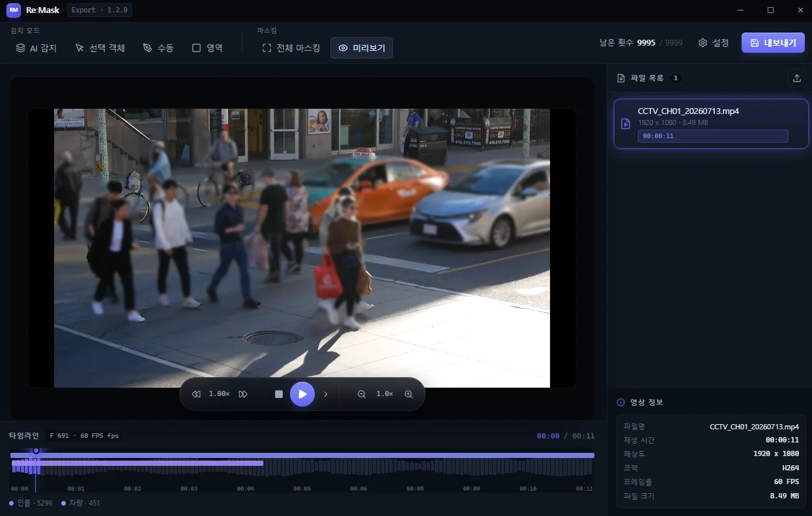Image resolution: width=812 pixels, height=516 pixels.
Task: Click the rewind speed icon
Action: (196, 394)
